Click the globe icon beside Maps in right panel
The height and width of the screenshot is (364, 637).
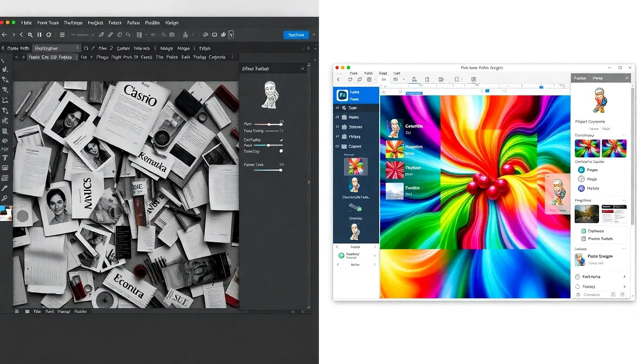click(582, 179)
